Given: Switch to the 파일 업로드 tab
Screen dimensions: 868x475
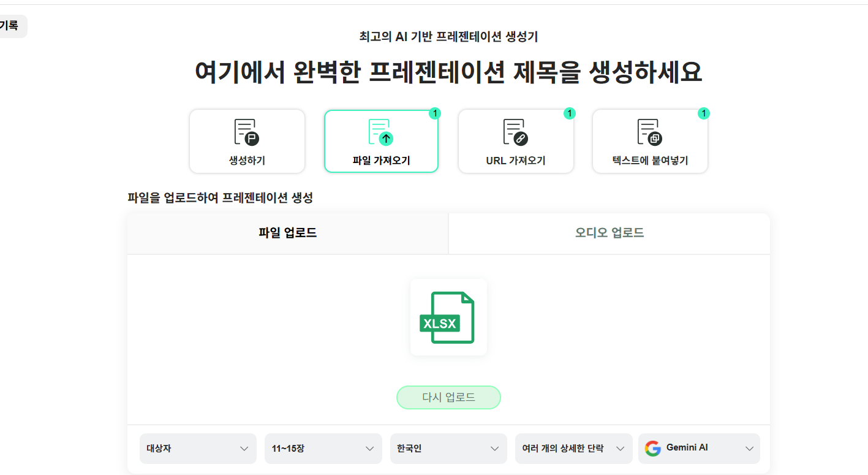Looking at the screenshot, I should point(288,234).
